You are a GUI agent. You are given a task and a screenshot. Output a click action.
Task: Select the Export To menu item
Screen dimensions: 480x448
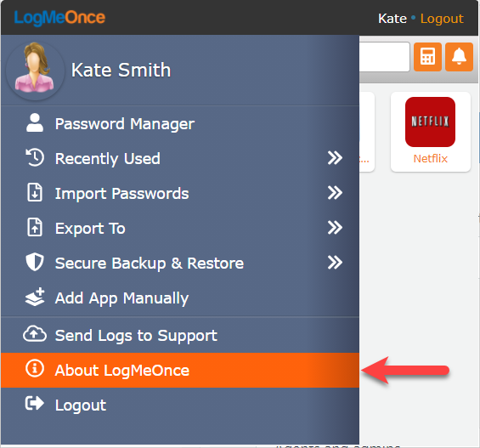(x=180, y=228)
